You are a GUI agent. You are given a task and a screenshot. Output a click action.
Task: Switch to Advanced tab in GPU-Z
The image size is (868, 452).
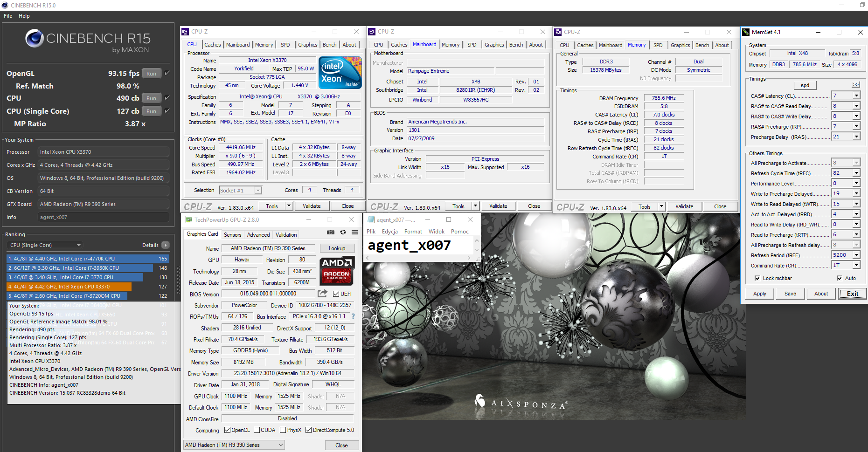pyautogui.click(x=258, y=235)
